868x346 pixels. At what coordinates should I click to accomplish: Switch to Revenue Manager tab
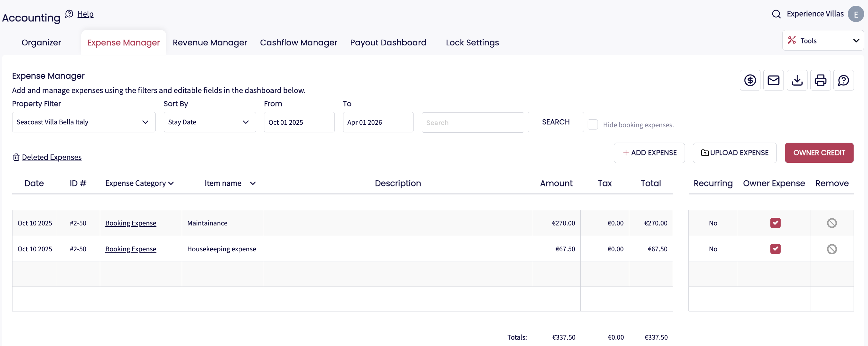(210, 43)
